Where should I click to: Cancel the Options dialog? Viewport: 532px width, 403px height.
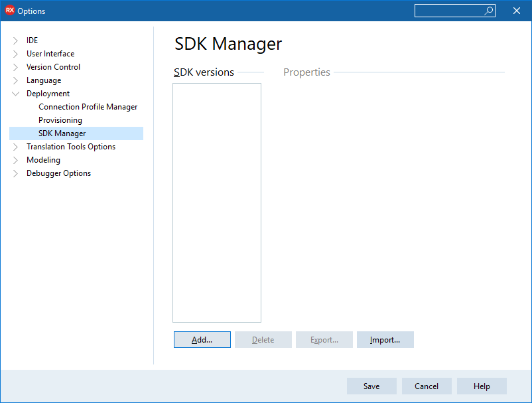pos(427,386)
